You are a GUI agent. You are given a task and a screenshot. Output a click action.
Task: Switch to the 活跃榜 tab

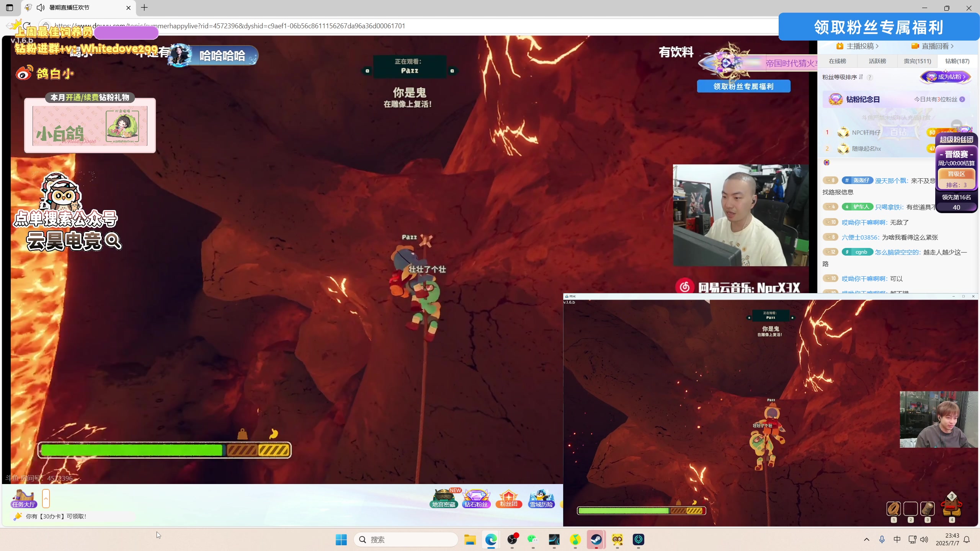tap(877, 61)
